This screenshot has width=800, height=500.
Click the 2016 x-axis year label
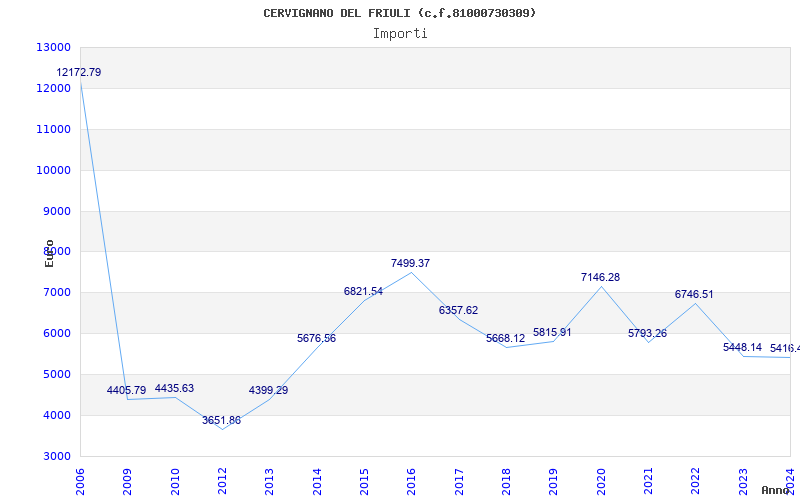click(411, 482)
